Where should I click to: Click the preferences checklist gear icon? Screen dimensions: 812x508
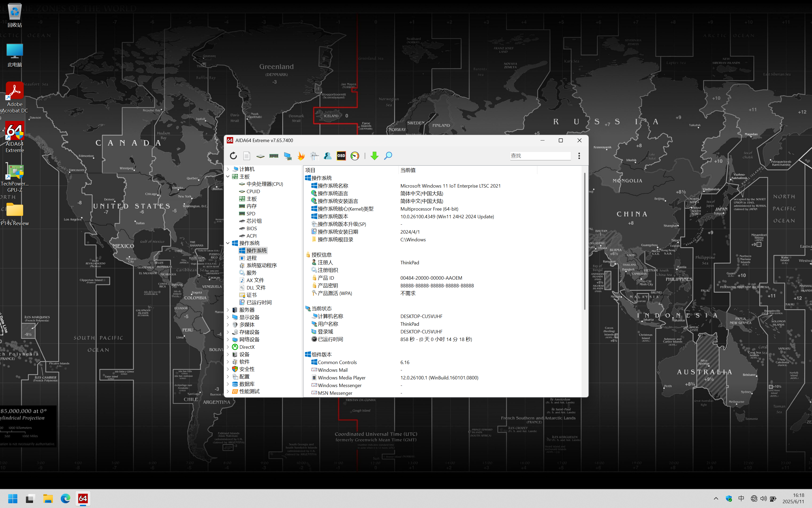pos(314,156)
